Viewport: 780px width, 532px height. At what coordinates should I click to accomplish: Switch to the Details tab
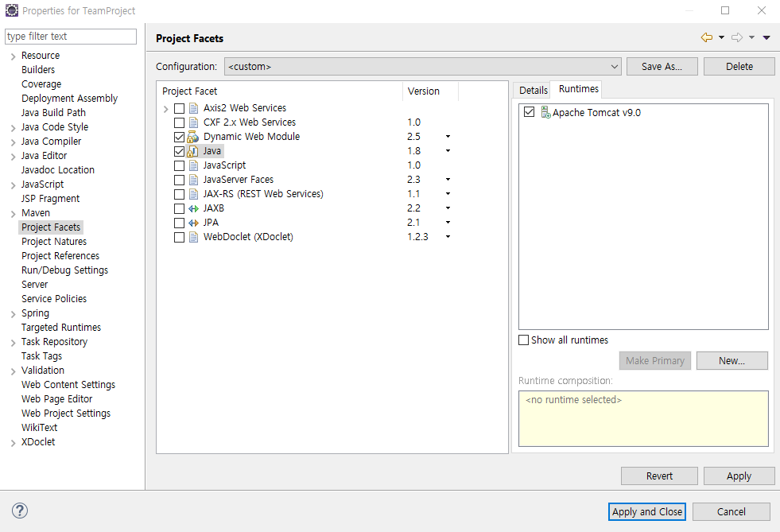coord(533,90)
